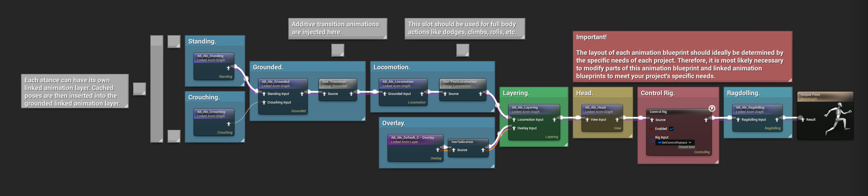The width and height of the screenshot is (868, 196).
Task: Select the 'Standing.' comment box header
Action: pyautogui.click(x=215, y=41)
